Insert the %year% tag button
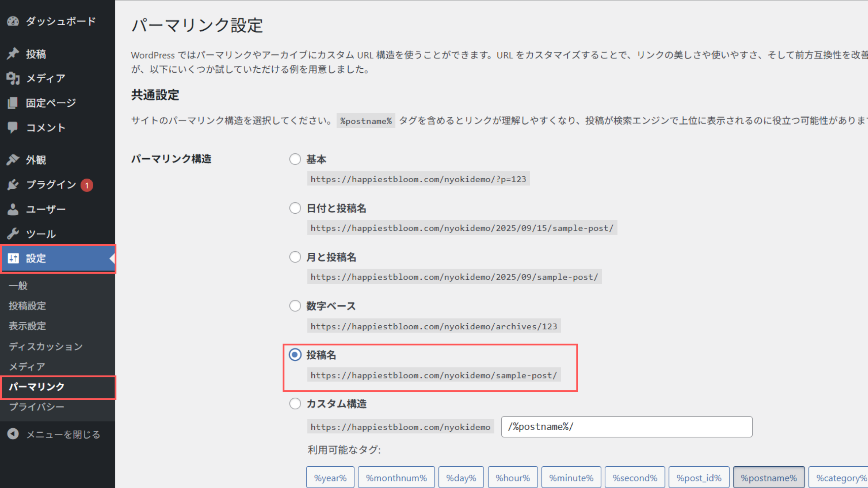 [330, 478]
